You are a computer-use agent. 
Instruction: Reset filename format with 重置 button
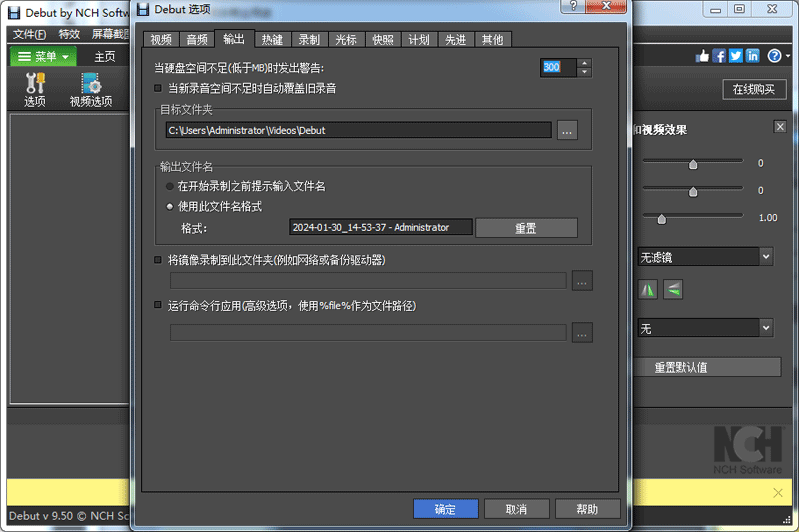click(526, 228)
